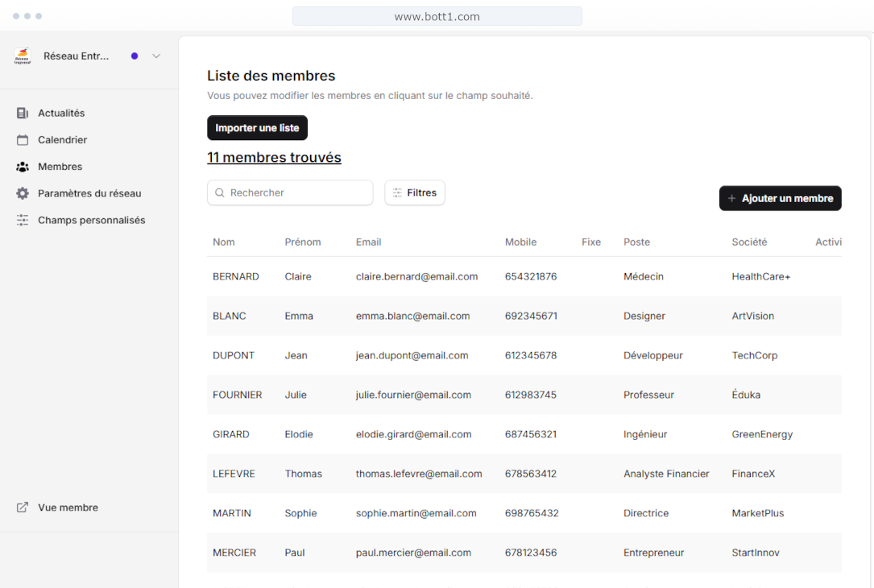
Task: Edit the email claire.bernard@email.com
Action: coord(416,276)
